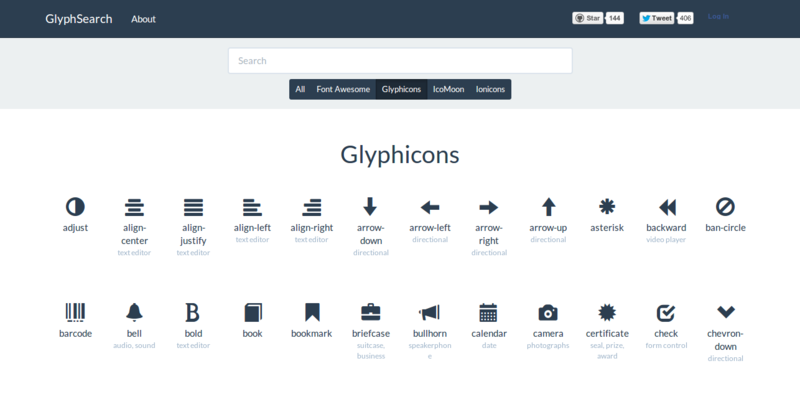Select the certificate icon
800x399 pixels.
pyautogui.click(x=607, y=312)
